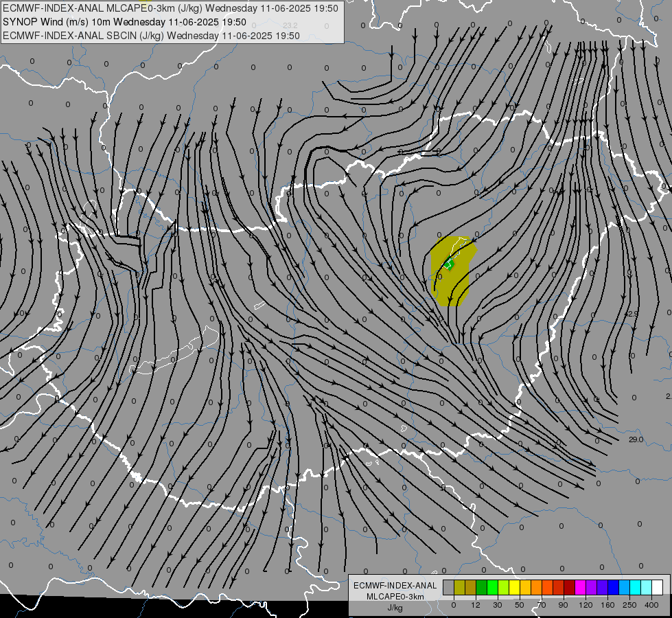The height and width of the screenshot is (618, 672).
Task: Click the legend label MLCAPE0-3km
Action: click(x=395, y=597)
